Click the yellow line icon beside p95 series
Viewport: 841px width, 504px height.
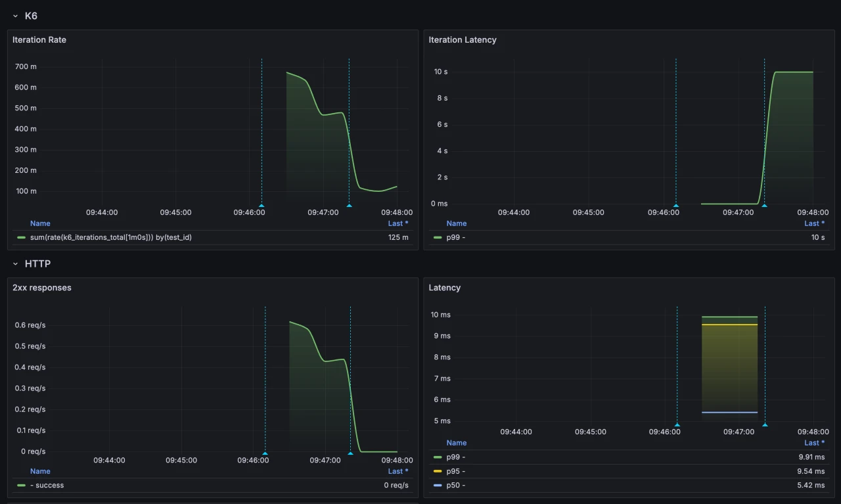pyautogui.click(x=438, y=471)
